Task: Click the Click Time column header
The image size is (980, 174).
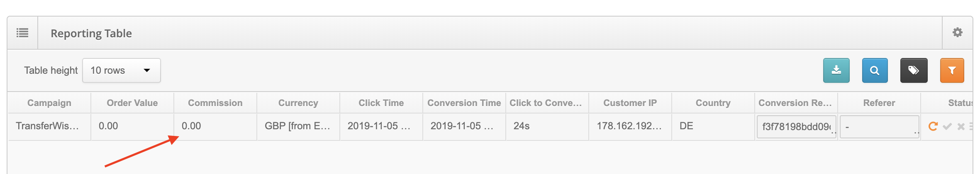Action: (381, 103)
